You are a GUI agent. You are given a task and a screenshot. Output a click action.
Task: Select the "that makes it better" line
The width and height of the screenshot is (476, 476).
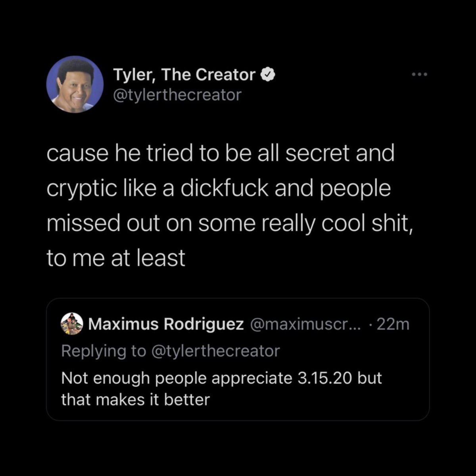click(x=135, y=399)
